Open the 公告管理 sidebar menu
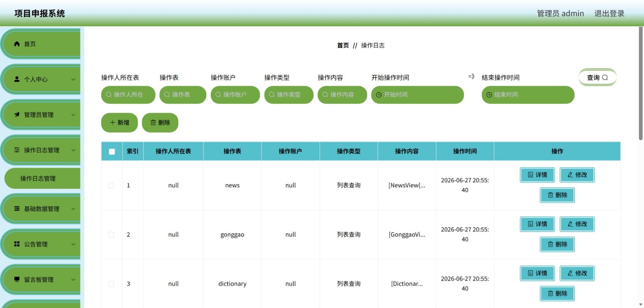 point(41,244)
